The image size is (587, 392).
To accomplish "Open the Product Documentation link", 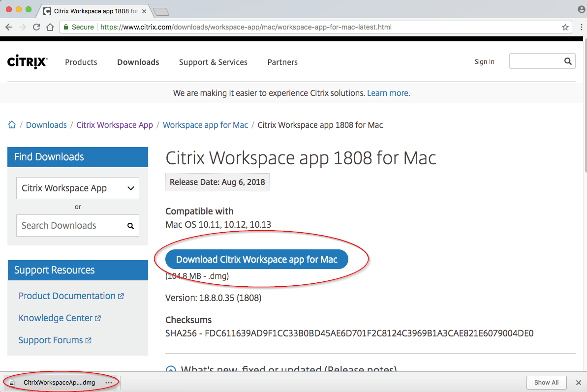I will [x=71, y=296].
